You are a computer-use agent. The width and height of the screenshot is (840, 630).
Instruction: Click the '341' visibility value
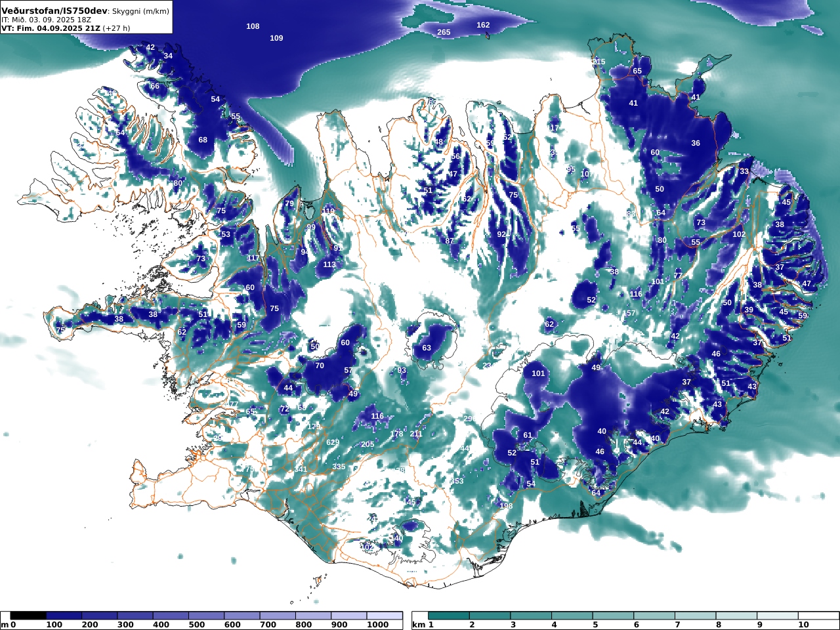(x=301, y=469)
